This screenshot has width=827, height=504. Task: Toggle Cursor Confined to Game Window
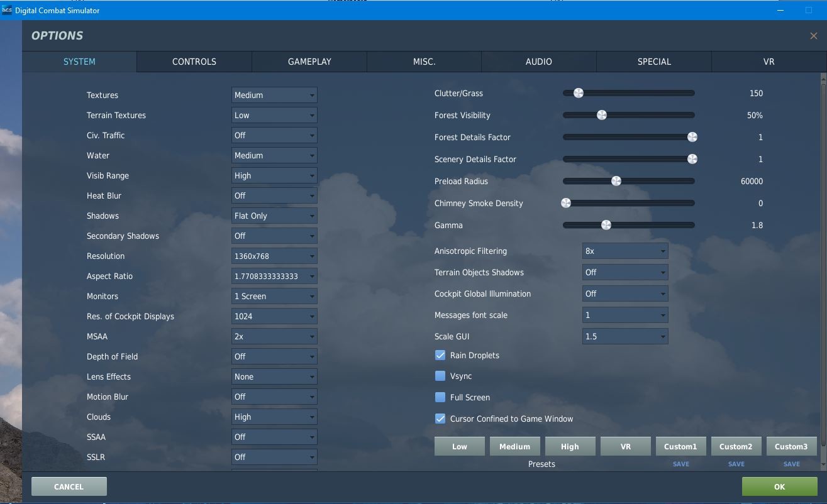click(440, 419)
